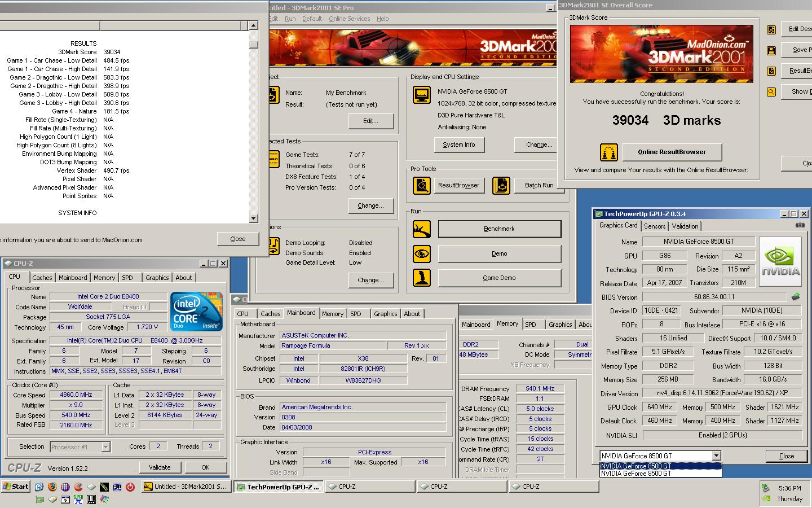Click the results window scrollbar up arrow

pos(253,25)
